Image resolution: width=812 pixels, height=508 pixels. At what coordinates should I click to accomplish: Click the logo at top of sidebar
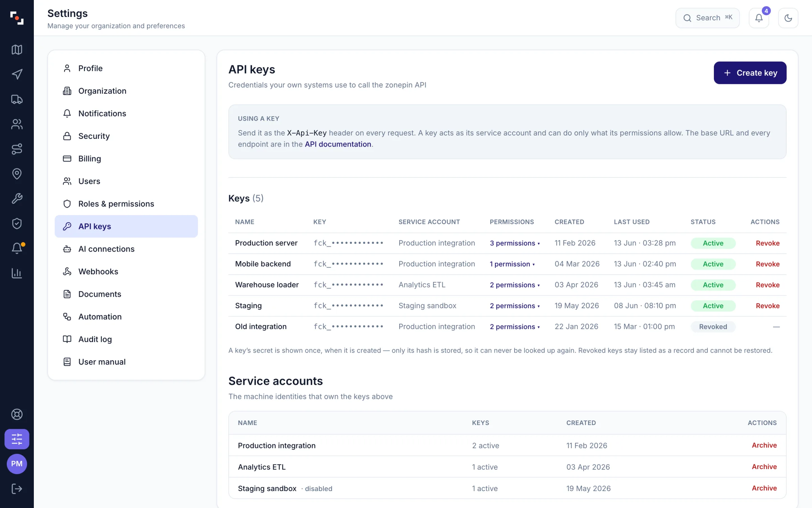17,18
